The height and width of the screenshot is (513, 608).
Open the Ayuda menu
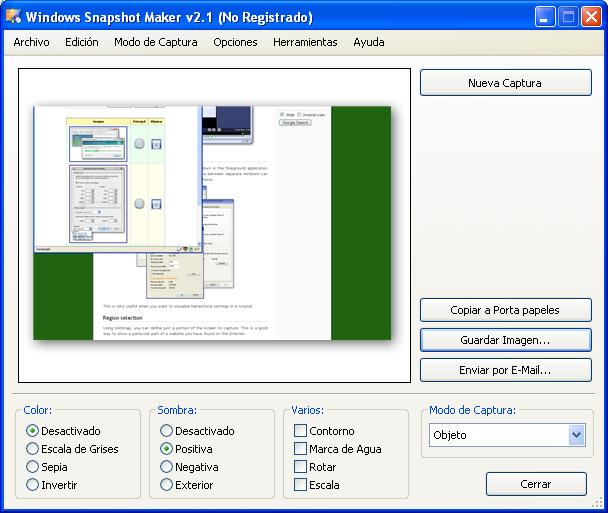(369, 42)
